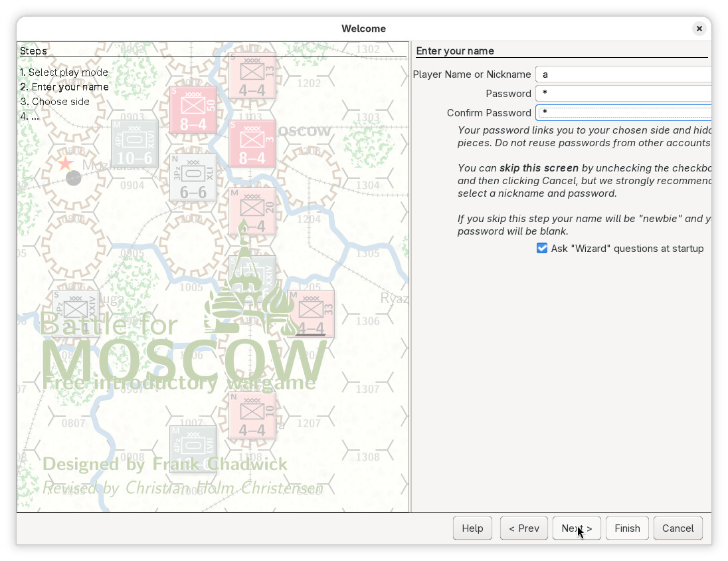The width and height of the screenshot is (728, 561).
Task: Click the Player Name or Nickname field
Action: pyautogui.click(x=623, y=74)
